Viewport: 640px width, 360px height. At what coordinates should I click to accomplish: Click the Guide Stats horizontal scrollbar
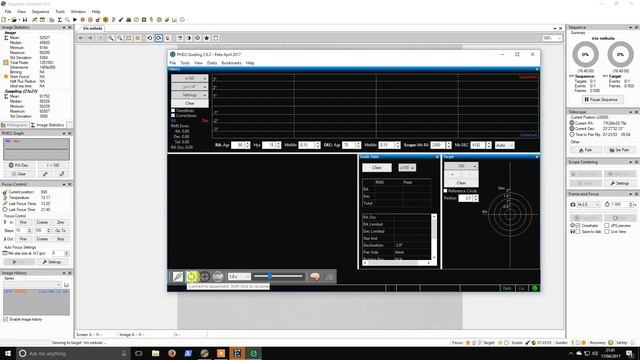tap(396, 263)
